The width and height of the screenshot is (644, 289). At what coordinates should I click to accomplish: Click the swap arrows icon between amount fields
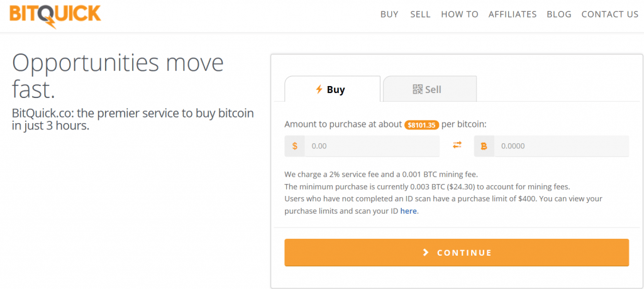click(x=457, y=144)
